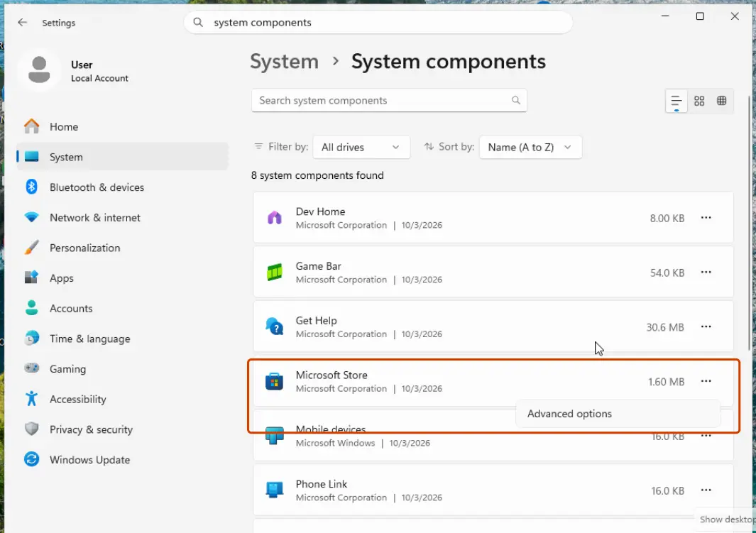Click the Phone Link app icon
Viewport: 756px width, 533px height.
[x=274, y=490]
